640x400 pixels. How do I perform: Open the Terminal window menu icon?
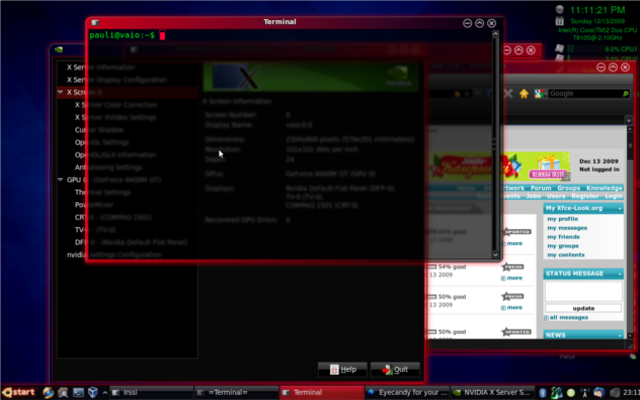click(95, 22)
